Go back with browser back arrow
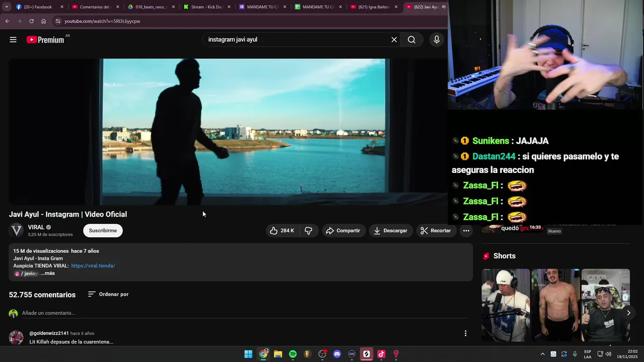The image size is (644, 362). tap(7, 21)
